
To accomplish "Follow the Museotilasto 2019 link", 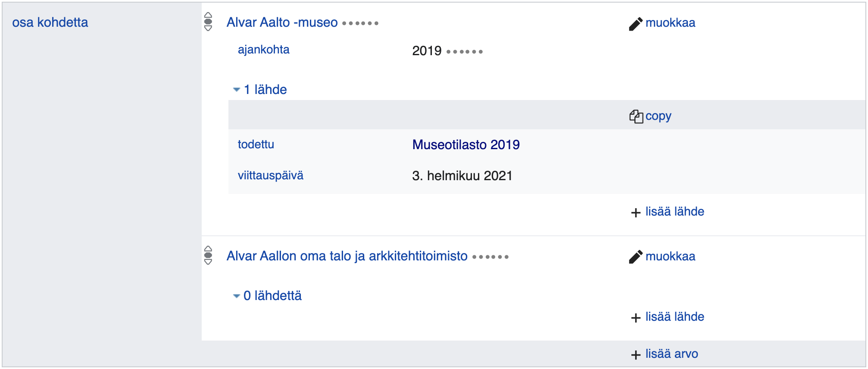I will pyautogui.click(x=466, y=145).
